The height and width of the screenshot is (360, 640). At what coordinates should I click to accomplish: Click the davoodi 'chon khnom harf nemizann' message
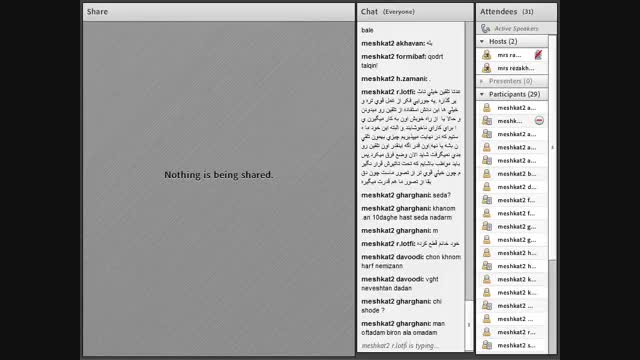(411, 261)
